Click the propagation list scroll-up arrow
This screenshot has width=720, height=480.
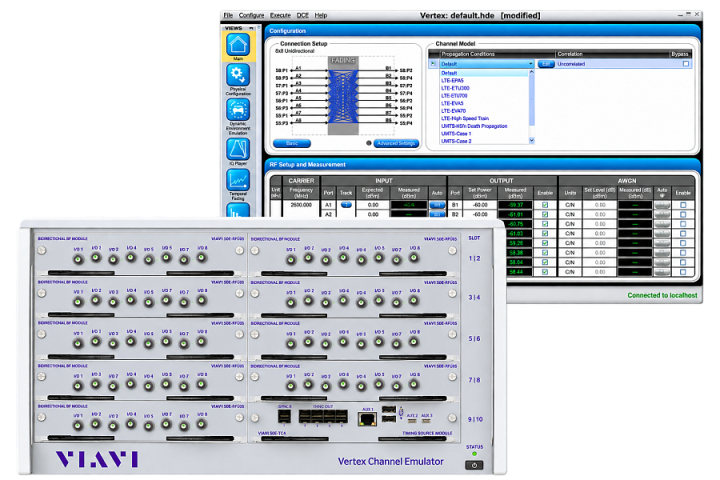[x=532, y=72]
